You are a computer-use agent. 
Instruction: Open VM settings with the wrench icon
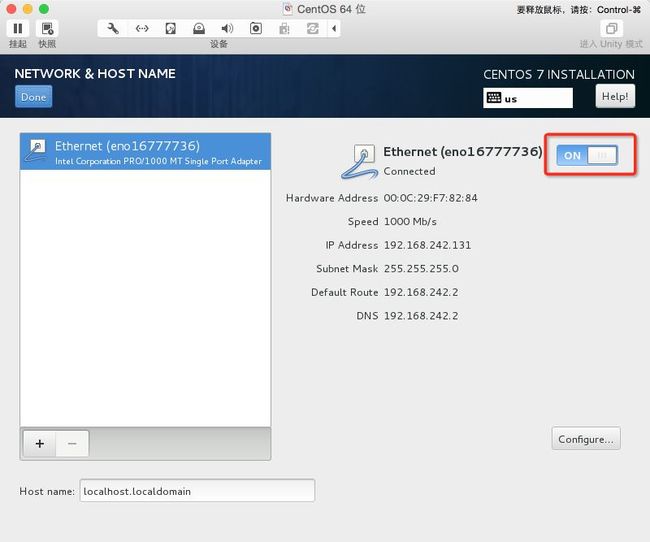coord(113,29)
